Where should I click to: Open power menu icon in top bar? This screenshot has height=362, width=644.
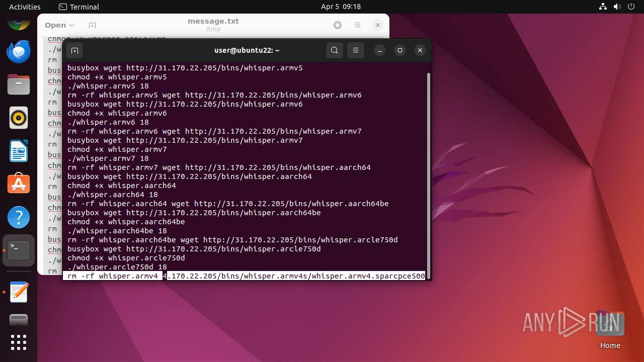[x=631, y=7]
